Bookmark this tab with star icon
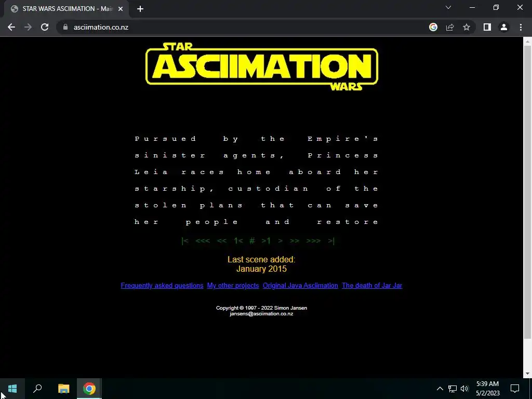Image resolution: width=532 pixels, height=399 pixels. click(467, 27)
